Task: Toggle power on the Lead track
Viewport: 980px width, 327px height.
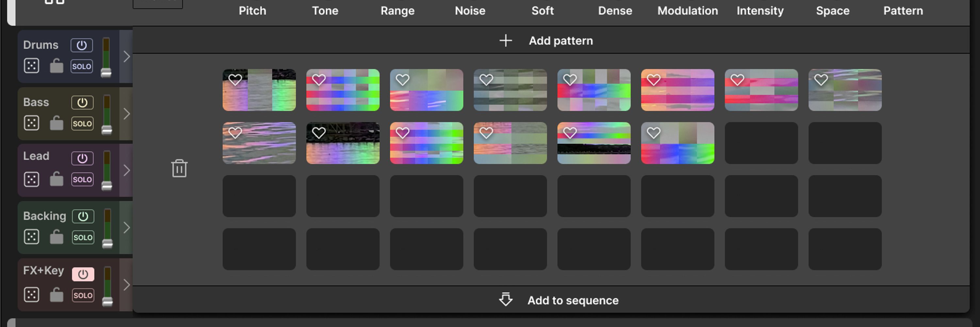Action: (x=82, y=158)
